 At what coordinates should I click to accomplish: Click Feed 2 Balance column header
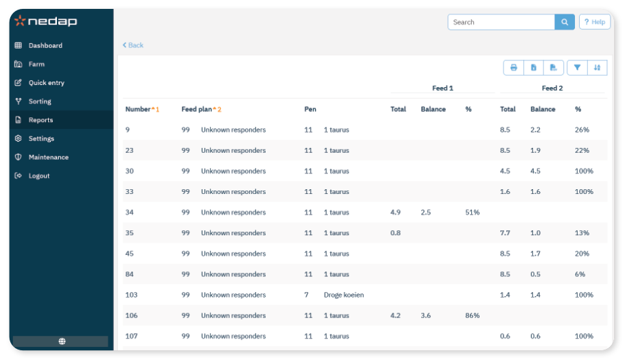[543, 109]
